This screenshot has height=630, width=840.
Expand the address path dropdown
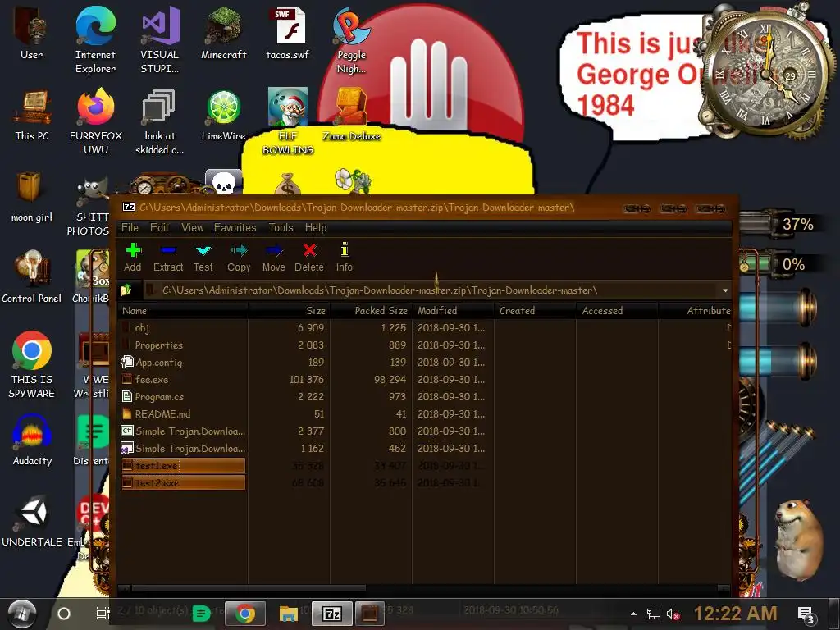pos(725,290)
